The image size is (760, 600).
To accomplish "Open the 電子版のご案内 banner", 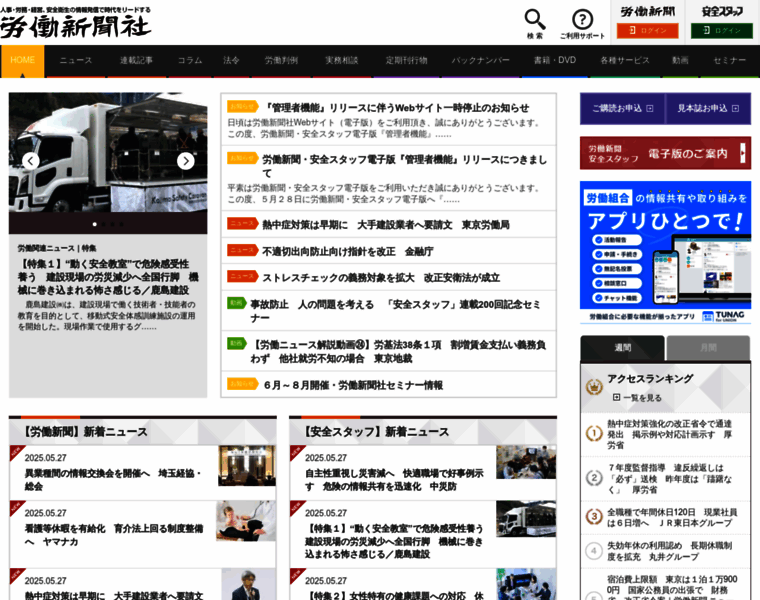I will pos(665,153).
